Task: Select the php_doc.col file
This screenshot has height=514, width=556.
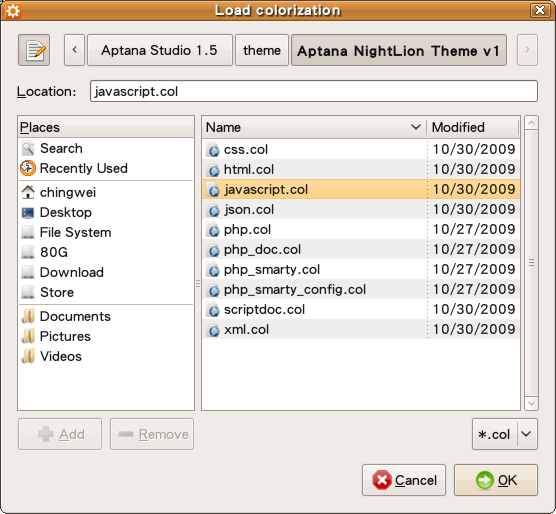Action: click(x=361, y=250)
